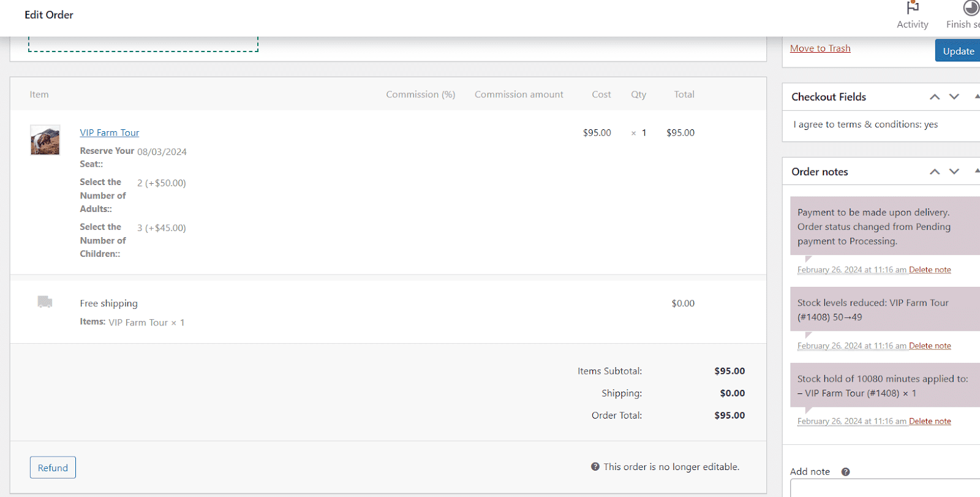Click the VIP Farm Tour item cost $95.00
The height and width of the screenshot is (497, 980).
tap(597, 132)
